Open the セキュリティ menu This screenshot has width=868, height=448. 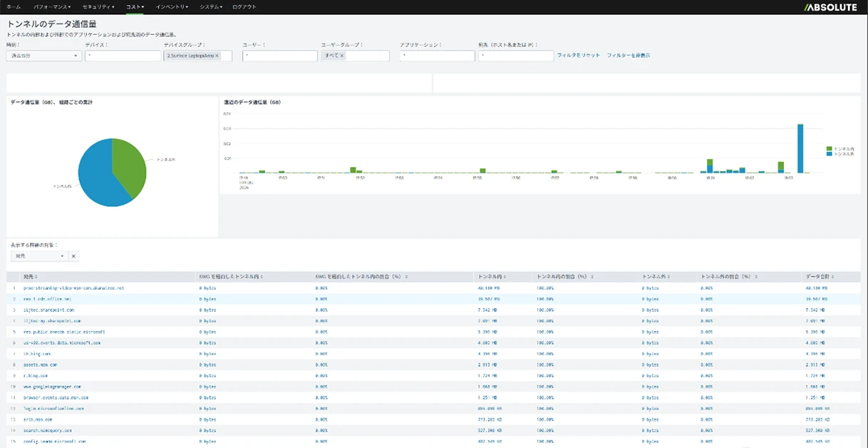coord(98,7)
